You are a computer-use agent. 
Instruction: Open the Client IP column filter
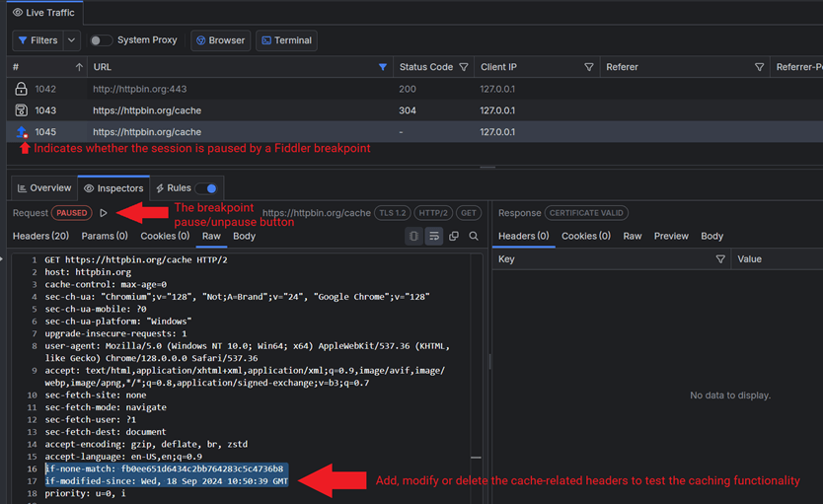point(589,67)
